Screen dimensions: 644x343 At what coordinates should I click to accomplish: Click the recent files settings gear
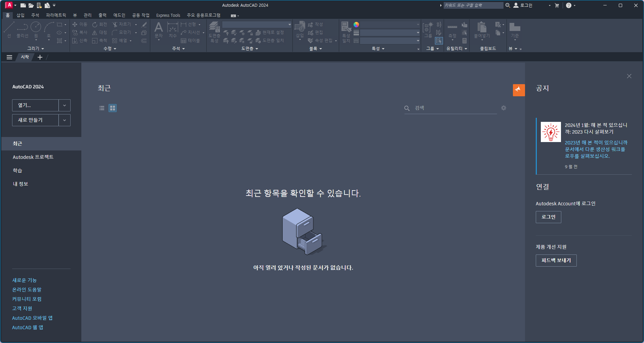504,108
